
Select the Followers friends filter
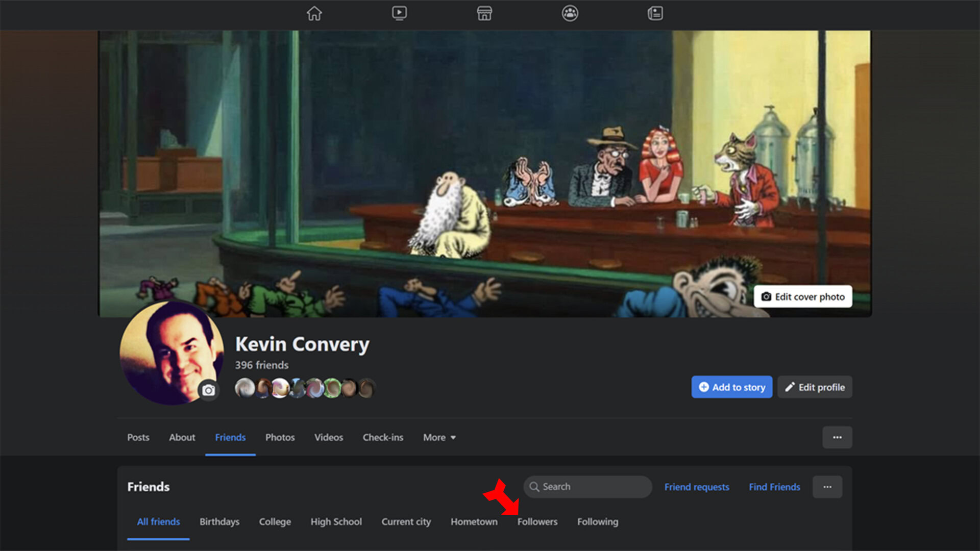pyautogui.click(x=537, y=522)
